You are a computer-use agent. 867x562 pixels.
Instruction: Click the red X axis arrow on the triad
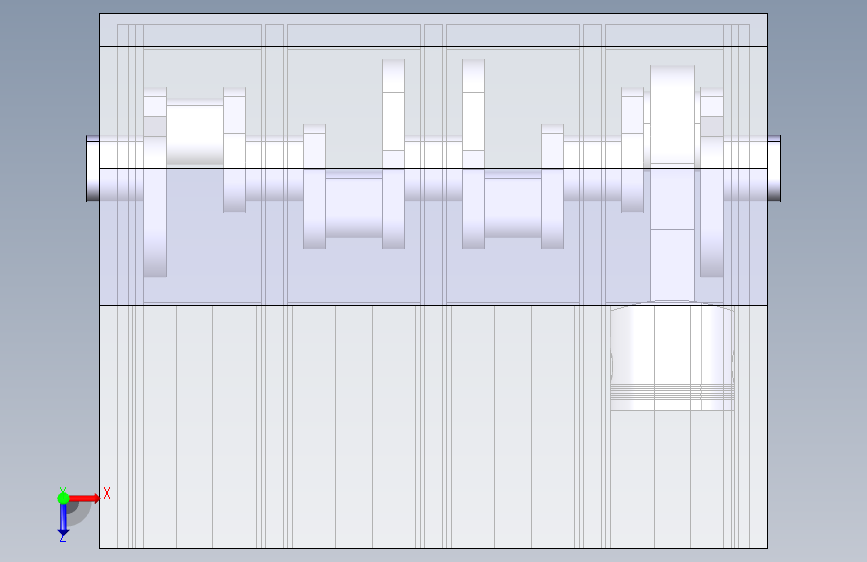pyautogui.click(x=85, y=498)
